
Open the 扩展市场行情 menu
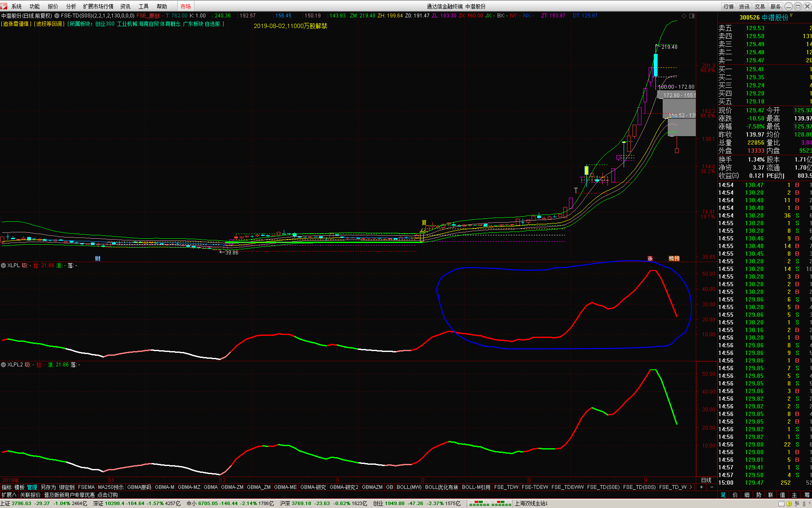click(98, 6)
